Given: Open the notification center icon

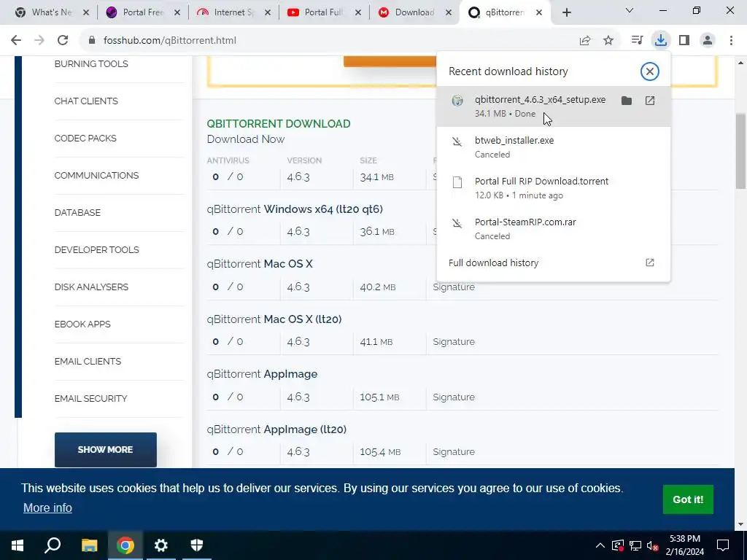Looking at the screenshot, I should tap(723, 545).
